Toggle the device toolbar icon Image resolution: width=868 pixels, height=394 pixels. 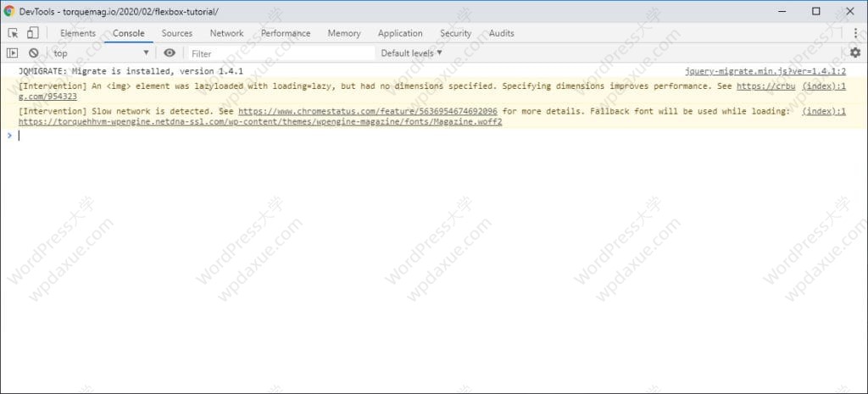click(x=33, y=33)
